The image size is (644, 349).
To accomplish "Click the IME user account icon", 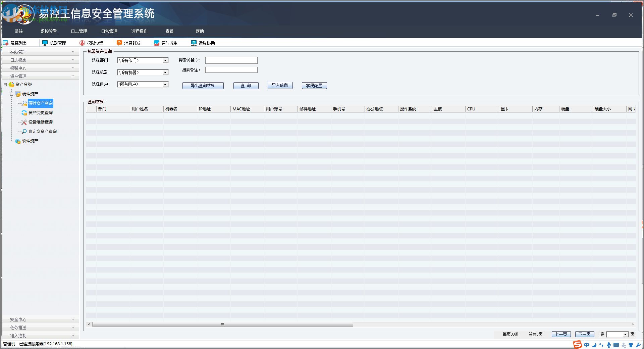I will tap(624, 345).
